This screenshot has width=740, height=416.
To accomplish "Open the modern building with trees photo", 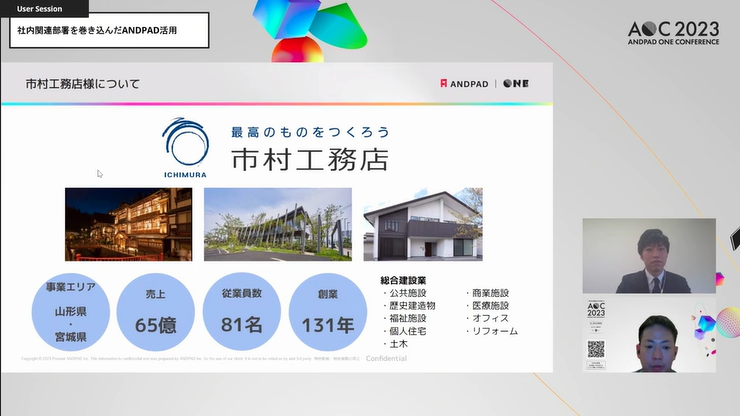I will [x=278, y=224].
